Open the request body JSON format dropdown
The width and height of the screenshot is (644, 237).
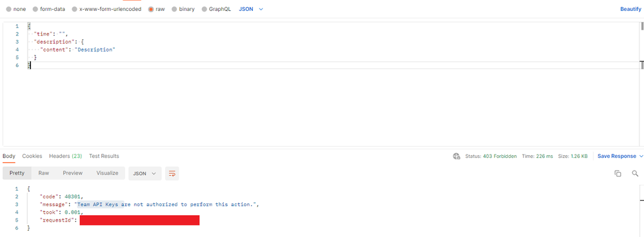251,9
